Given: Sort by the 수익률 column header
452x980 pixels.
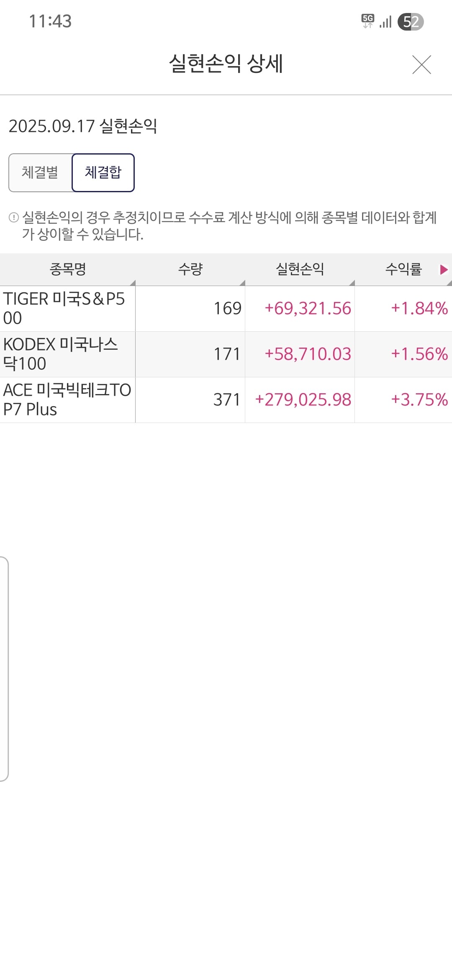Looking at the screenshot, I should pos(403,269).
